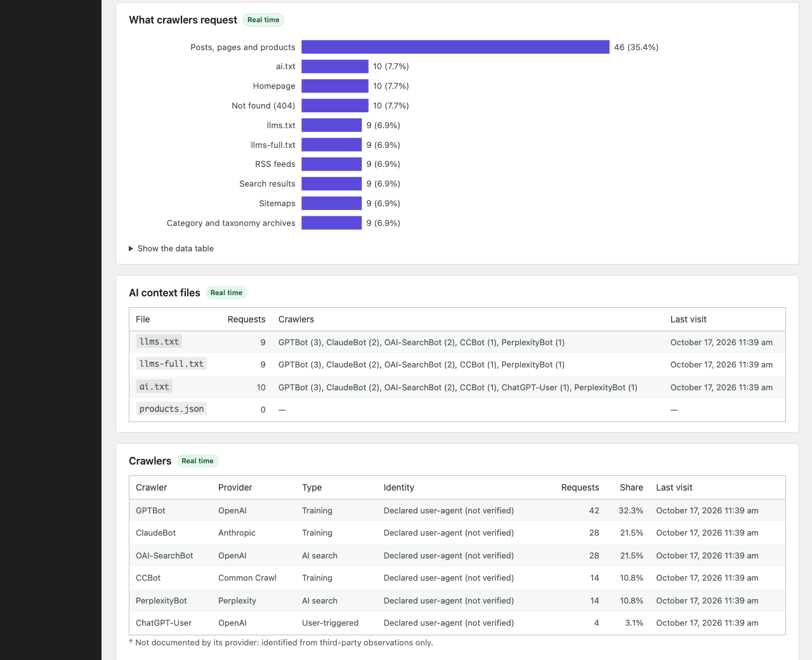Click crawler list in the ai.txt table row
This screenshot has height=660, width=812.
pos(458,387)
